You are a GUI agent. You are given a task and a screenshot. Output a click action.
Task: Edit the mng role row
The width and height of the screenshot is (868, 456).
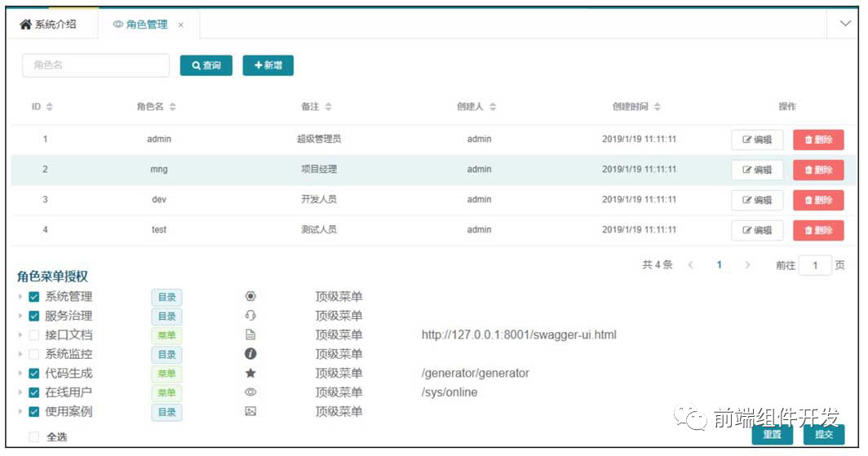[757, 170]
